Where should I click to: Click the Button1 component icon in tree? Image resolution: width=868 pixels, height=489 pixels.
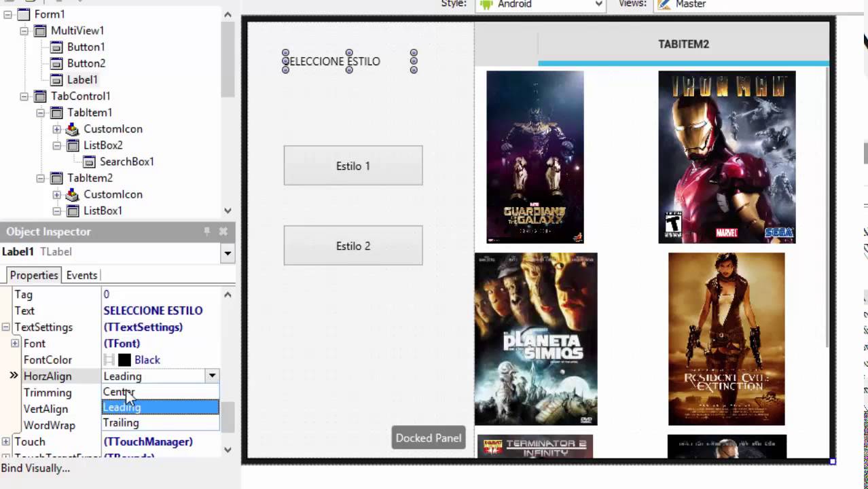pyautogui.click(x=56, y=47)
